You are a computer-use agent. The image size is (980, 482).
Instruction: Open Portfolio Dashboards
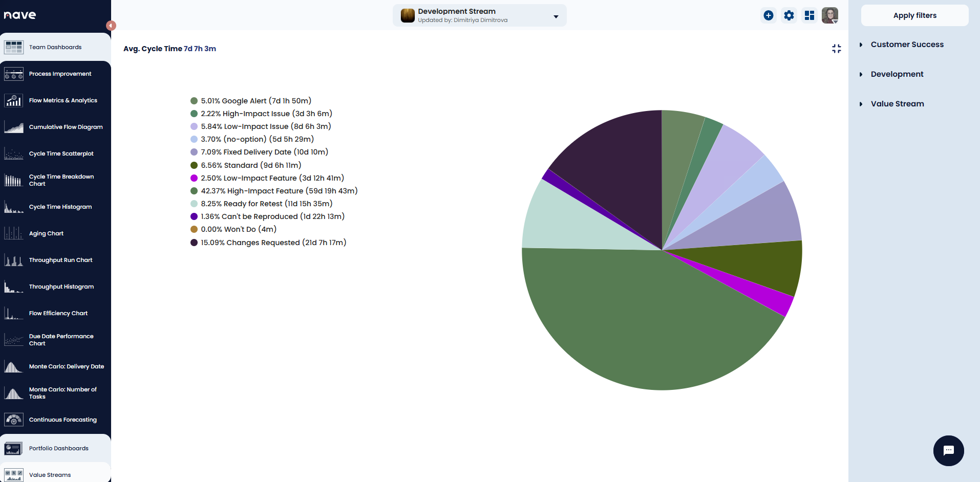coord(58,448)
